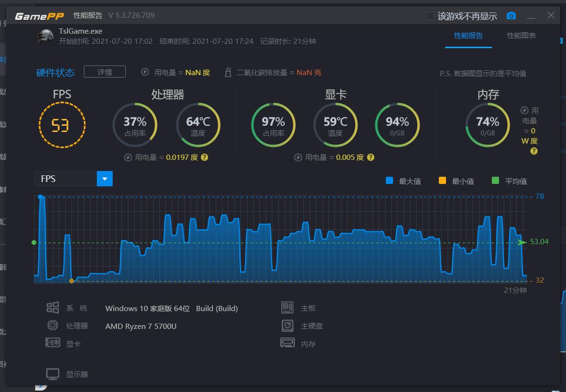566x392 pixels.
Task: Click the motherboard icon
Action: click(287, 308)
